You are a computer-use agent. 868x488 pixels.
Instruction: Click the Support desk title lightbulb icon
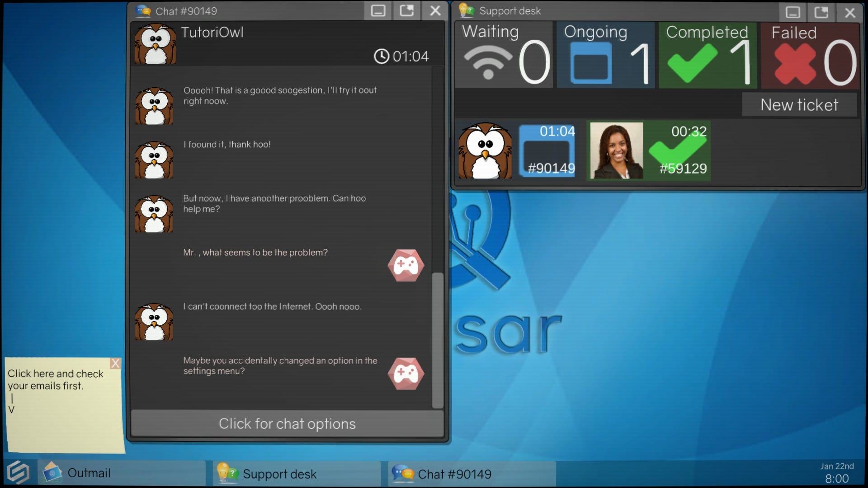point(466,10)
